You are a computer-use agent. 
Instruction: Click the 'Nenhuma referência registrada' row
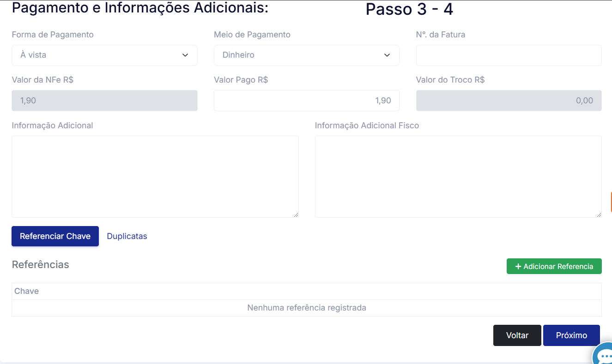point(306,308)
